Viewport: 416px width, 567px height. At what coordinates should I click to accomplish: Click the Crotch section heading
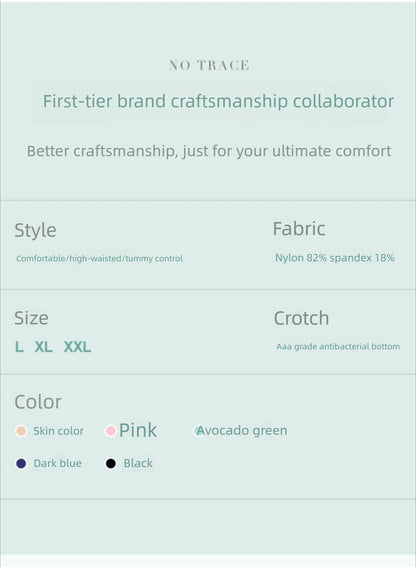click(x=301, y=318)
